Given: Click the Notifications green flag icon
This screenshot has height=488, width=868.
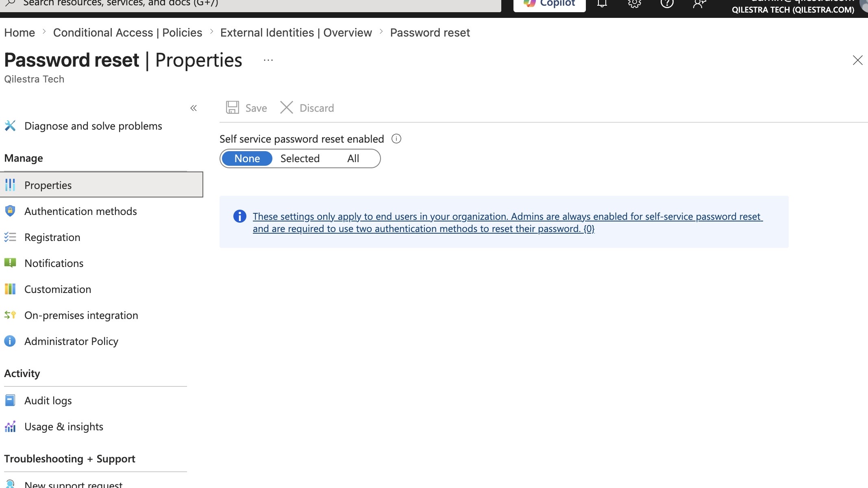Looking at the screenshot, I should pyautogui.click(x=10, y=263).
